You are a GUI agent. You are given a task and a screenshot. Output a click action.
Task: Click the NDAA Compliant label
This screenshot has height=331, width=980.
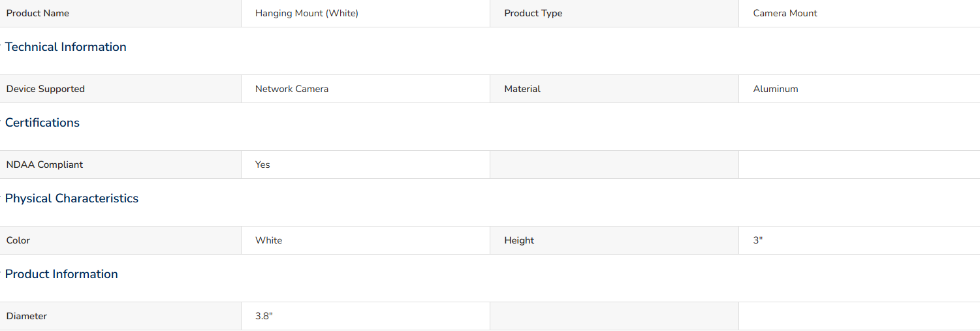(x=45, y=165)
